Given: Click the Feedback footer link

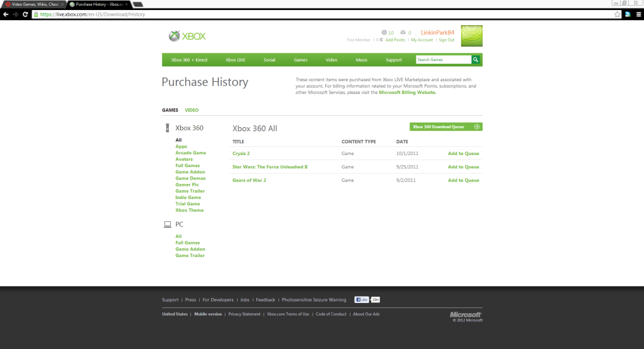Looking at the screenshot, I should point(265,300).
